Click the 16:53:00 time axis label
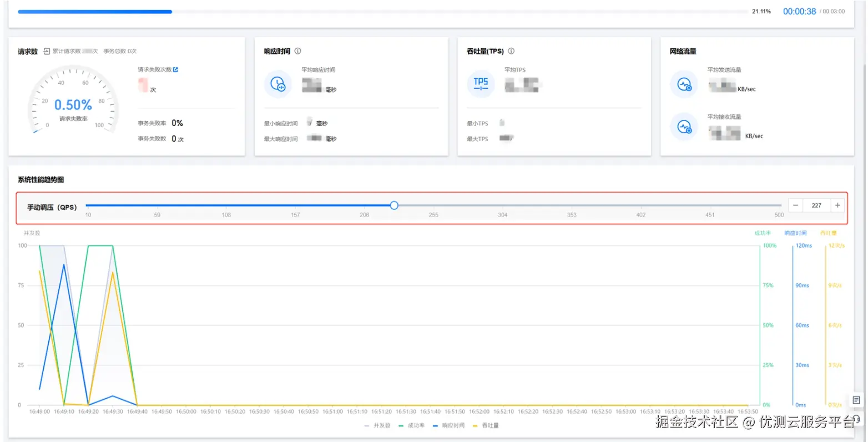 pos(625,411)
